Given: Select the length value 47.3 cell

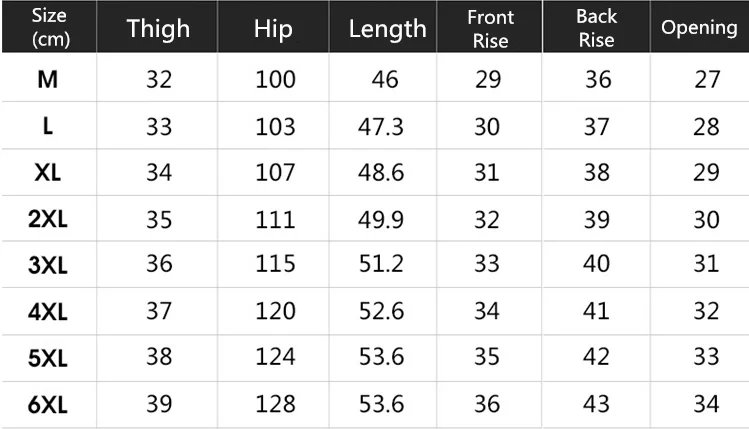Looking at the screenshot, I should tap(381, 127).
